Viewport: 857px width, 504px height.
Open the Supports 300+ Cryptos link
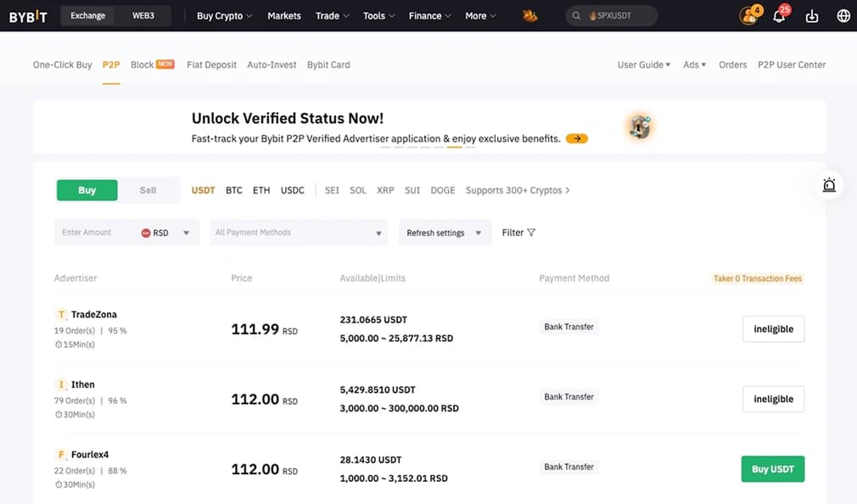pos(518,190)
